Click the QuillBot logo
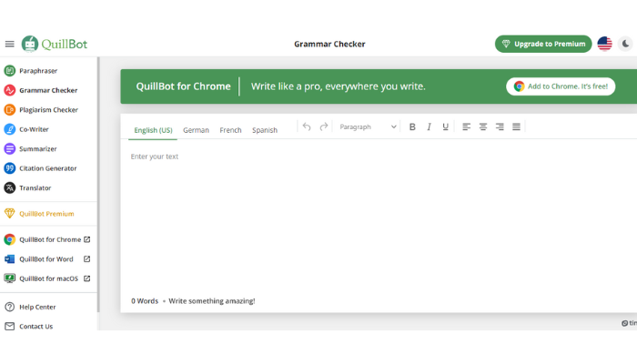 pos(55,44)
